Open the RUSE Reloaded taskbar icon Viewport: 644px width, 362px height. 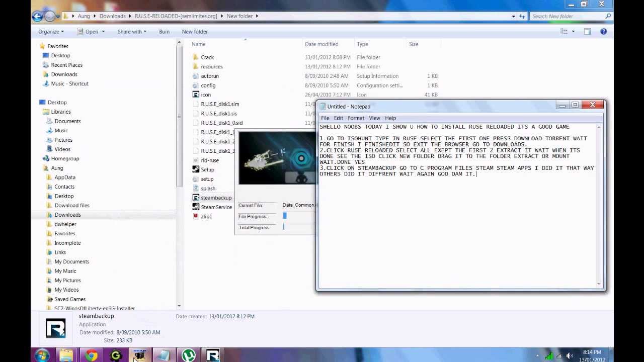[213, 355]
